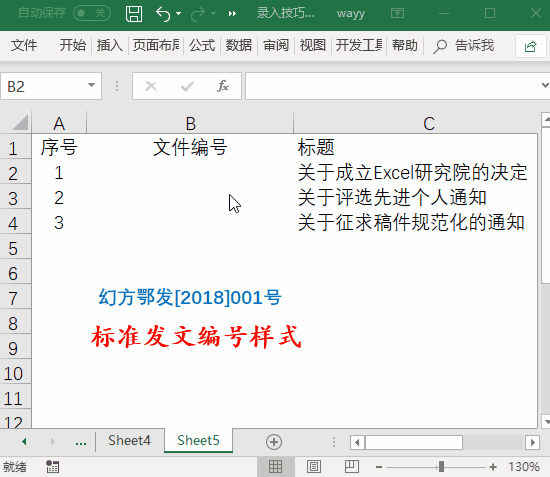Viewport: 550px width, 477px height.
Task: Click the Save icon in title bar
Action: (134, 14)
